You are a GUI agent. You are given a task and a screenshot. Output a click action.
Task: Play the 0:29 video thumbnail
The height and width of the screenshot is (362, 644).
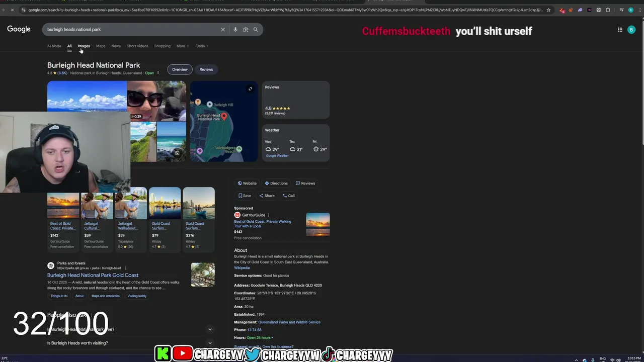coord(156,101)
